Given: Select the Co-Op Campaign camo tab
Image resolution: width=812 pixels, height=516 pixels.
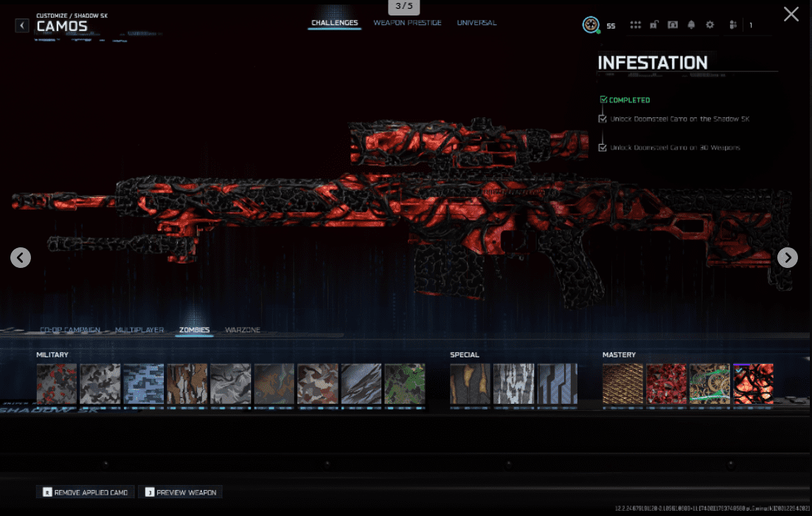Looking at the screenshot, I should coord(70,330).
